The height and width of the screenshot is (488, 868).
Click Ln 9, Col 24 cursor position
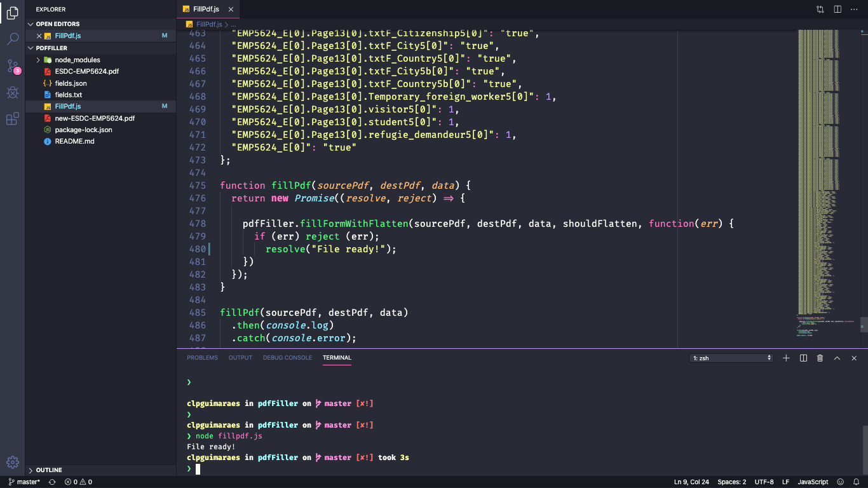(x=691, y=482)
